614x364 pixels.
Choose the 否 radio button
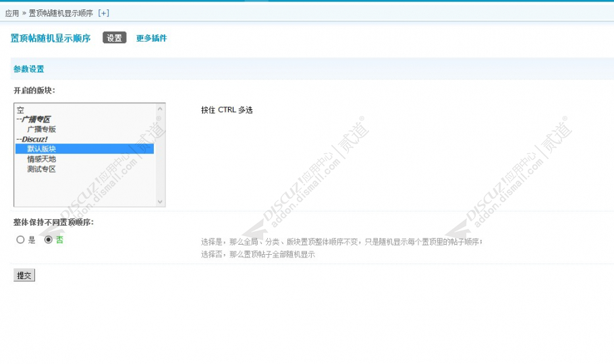[48, 239]
